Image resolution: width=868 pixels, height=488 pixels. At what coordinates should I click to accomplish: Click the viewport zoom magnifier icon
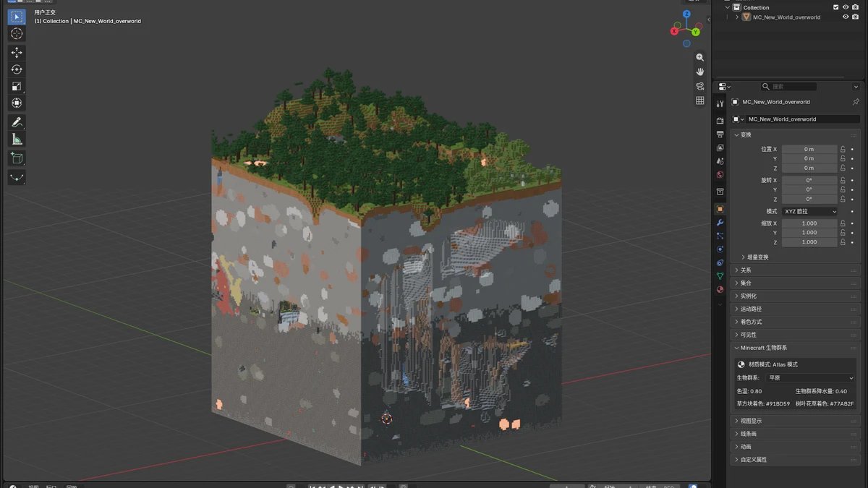(700, 57)
